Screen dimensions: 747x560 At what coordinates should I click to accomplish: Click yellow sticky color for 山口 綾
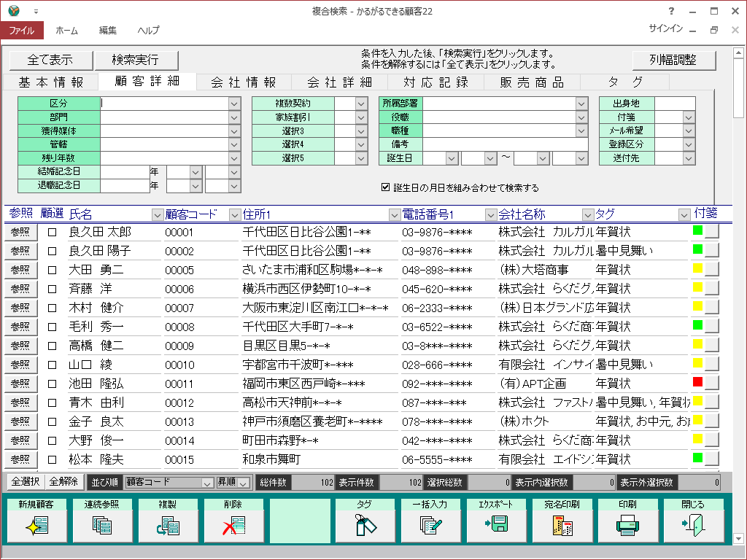697,362
